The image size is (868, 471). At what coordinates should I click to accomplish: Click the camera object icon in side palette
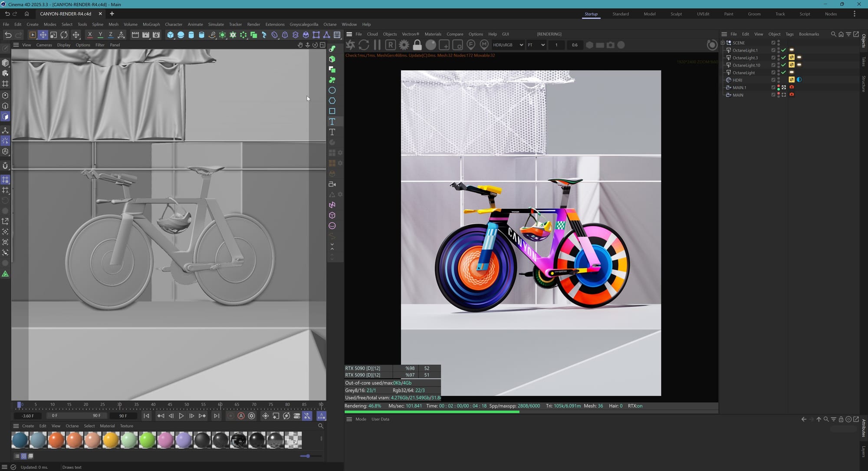coord(332,184)
